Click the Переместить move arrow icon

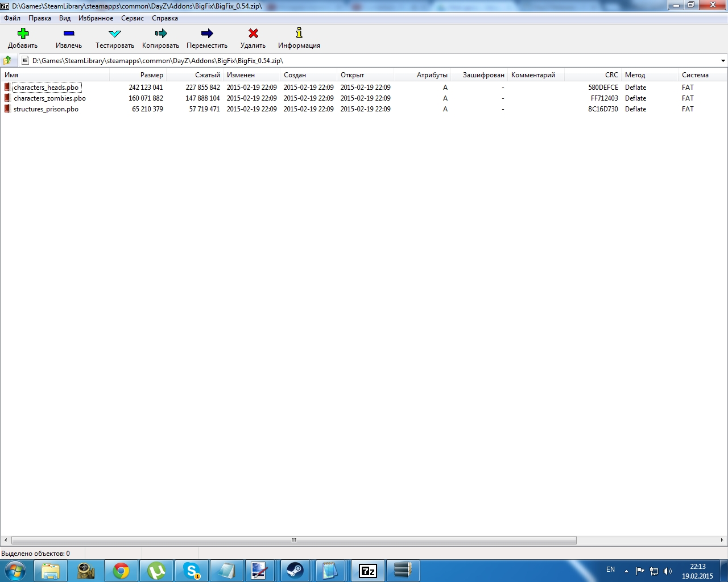(x=207, y=34)
